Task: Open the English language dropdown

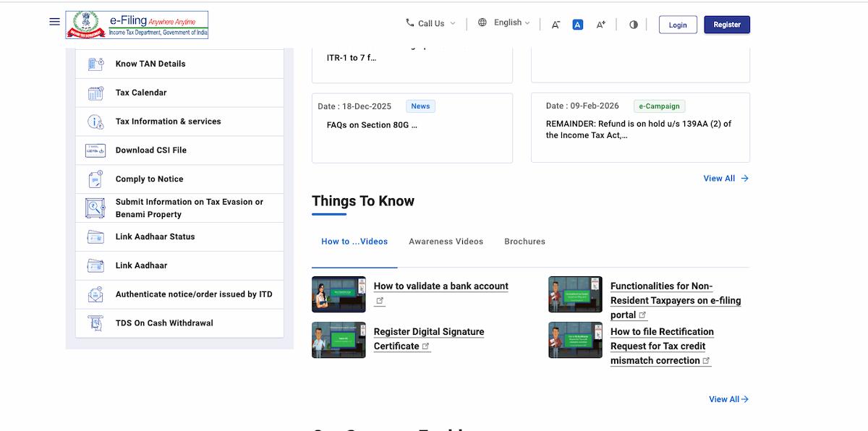Action: pos(505,23)
